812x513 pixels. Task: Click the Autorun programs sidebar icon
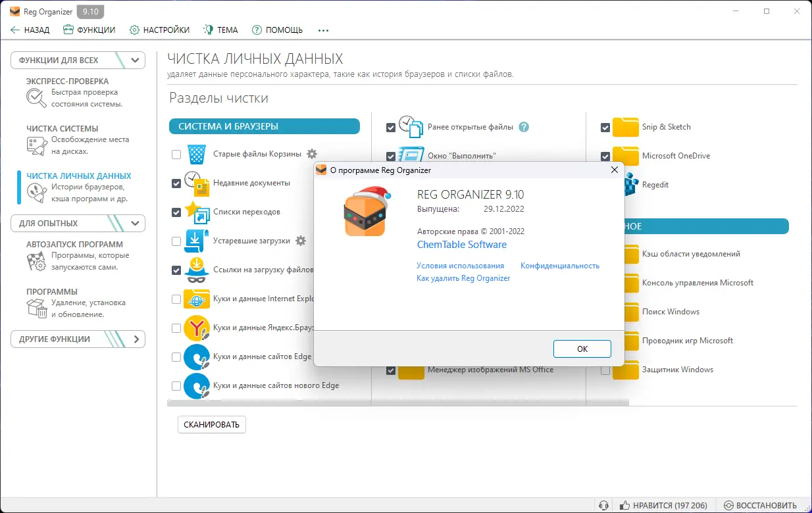[36, 261]
